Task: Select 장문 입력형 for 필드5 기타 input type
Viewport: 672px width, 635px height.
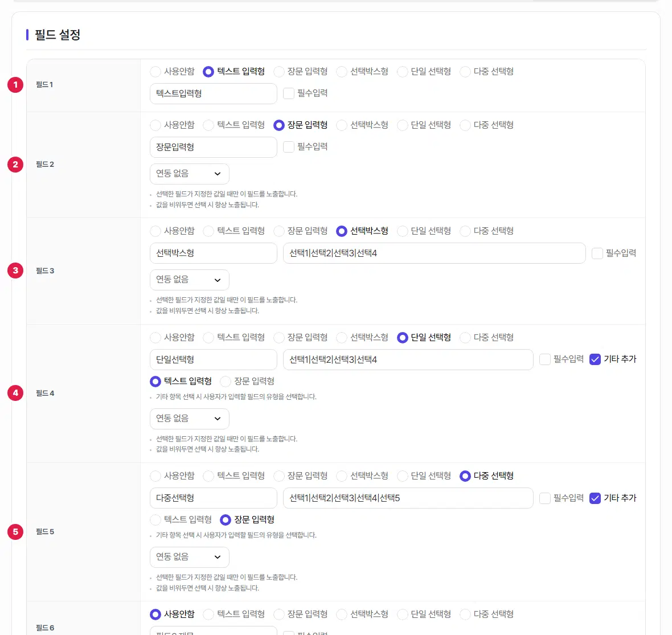Action: coord(226,520)
